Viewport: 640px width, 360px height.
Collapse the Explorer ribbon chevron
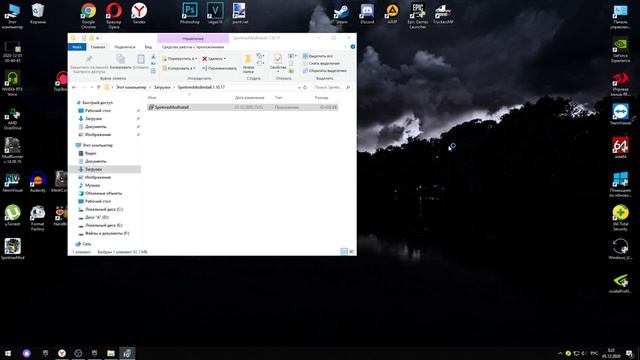pyautogui.click(x=345, y=47)
